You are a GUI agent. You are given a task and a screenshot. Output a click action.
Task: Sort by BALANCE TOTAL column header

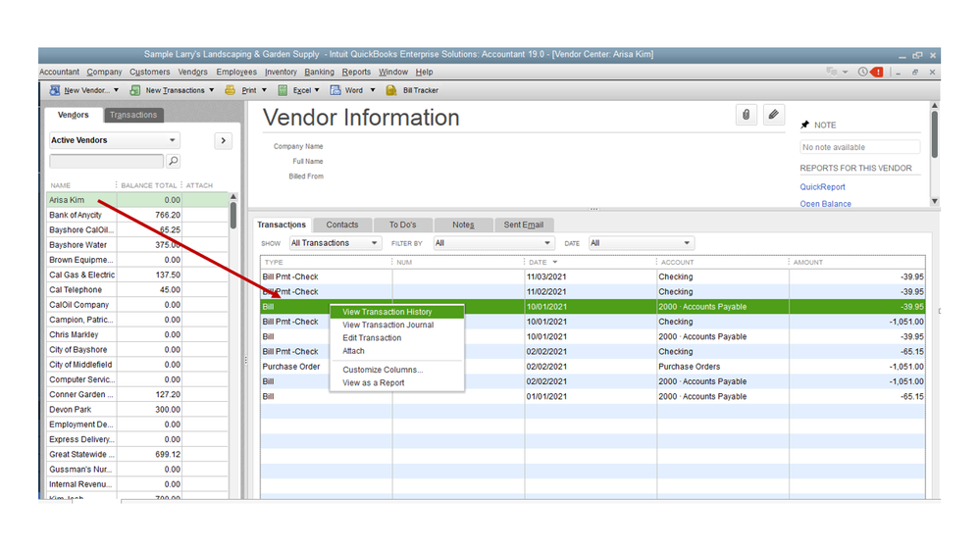click(x=149, y=185)
